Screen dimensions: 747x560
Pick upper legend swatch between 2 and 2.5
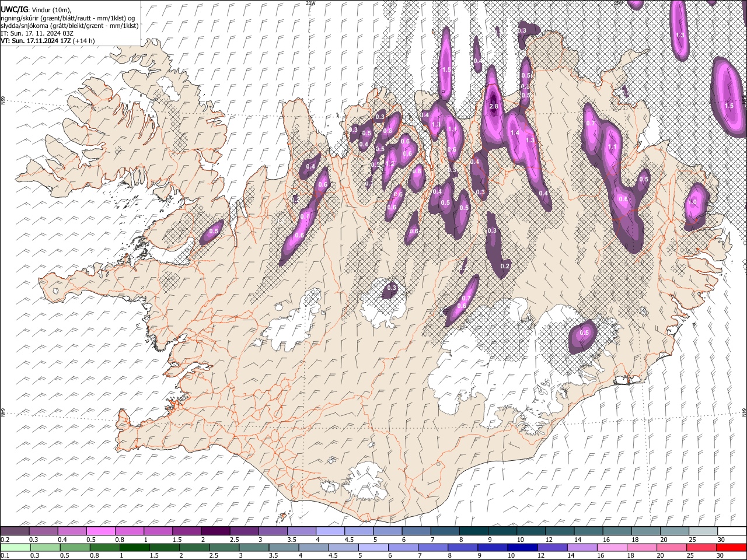[x=215, y=531]
